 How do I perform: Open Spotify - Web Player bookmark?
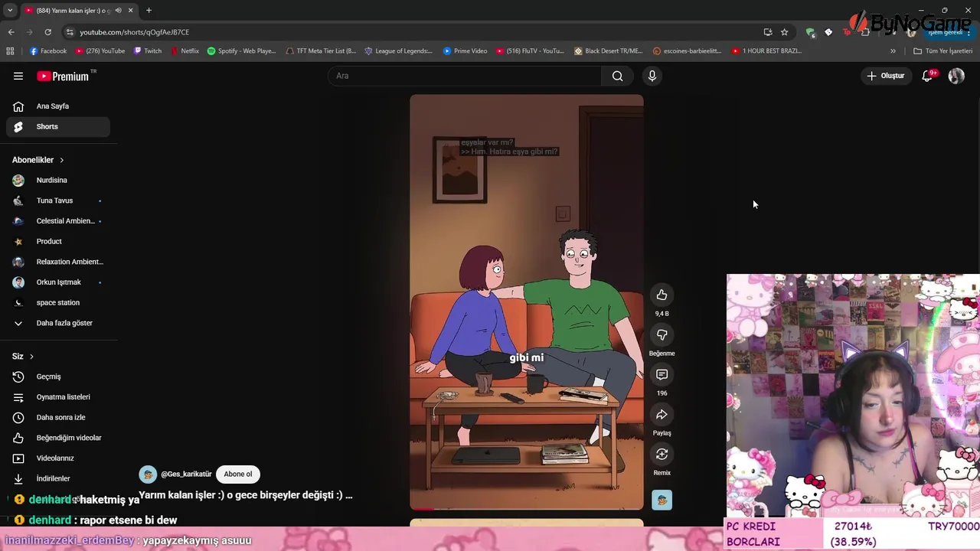click(241, 51)
